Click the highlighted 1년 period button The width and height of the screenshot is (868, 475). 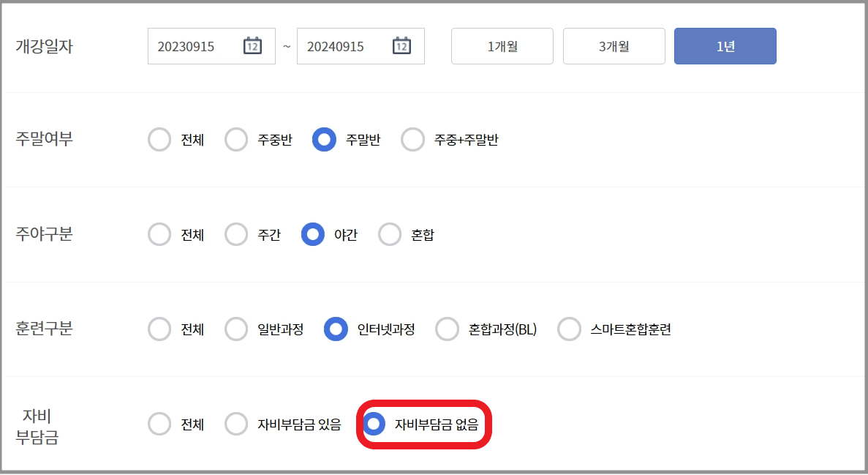[725, 45]
